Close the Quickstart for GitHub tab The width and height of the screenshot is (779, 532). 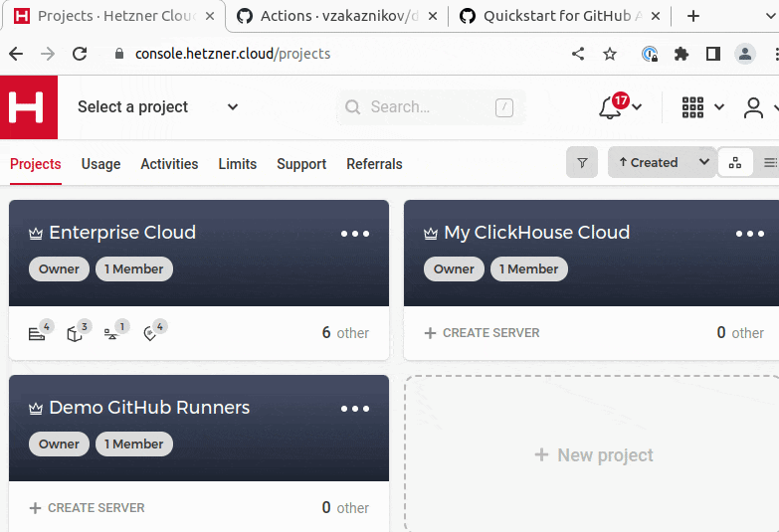[x=656, y=16]
